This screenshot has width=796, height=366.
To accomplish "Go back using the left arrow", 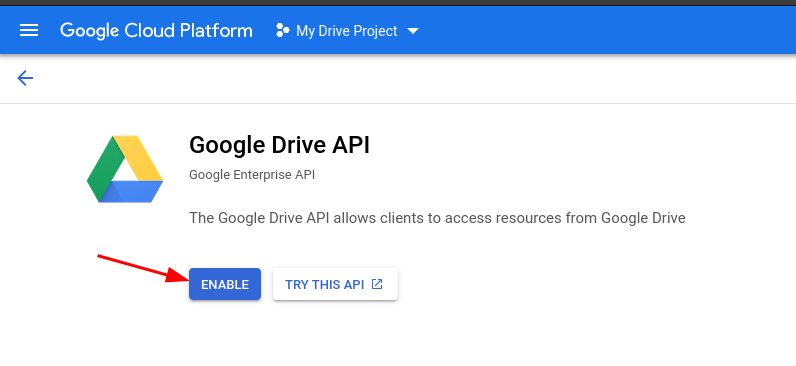I will (25, 78).
